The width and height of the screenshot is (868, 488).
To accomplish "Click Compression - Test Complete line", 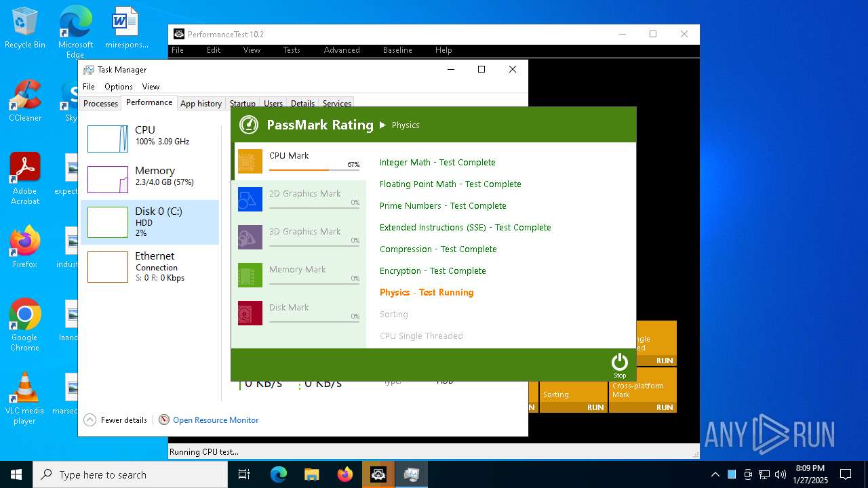I will [x=438, y=249].
